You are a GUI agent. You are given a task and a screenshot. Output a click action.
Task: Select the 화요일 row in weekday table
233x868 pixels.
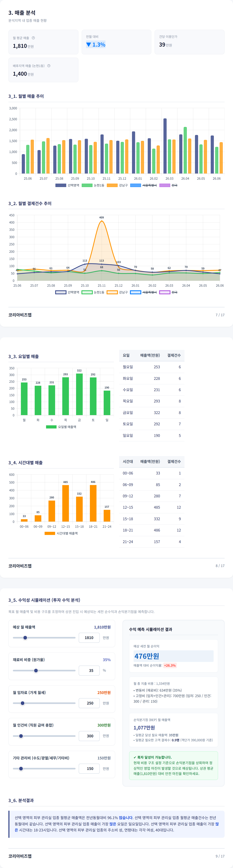tap(152, 378)
